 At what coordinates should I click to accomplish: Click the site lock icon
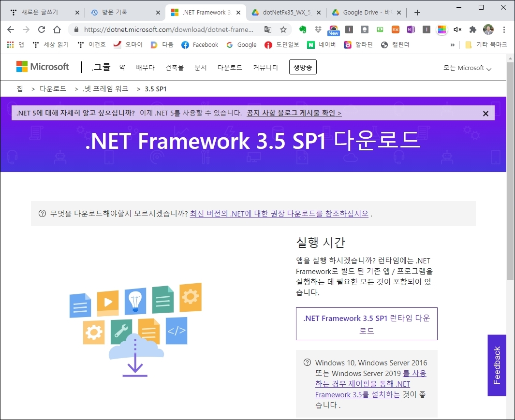pyautogui.click(x=76, y=29)
